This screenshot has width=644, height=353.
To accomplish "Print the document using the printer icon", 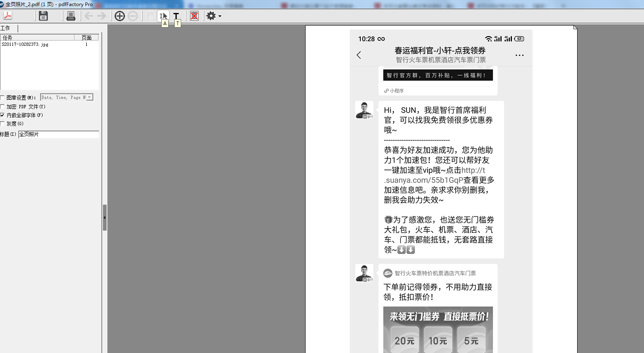I will pyautogui.click(x=71, y=16).
